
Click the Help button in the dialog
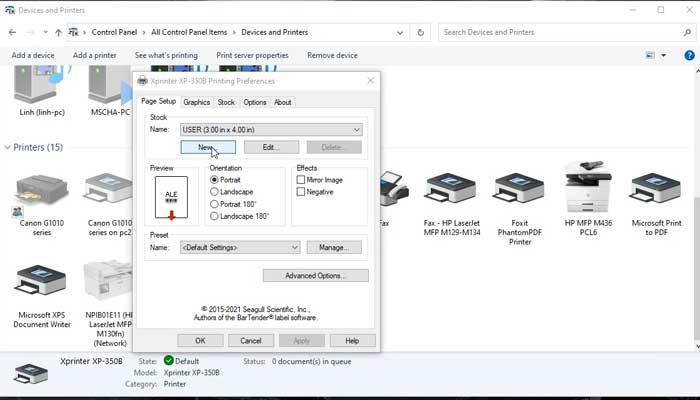[352, 341]
